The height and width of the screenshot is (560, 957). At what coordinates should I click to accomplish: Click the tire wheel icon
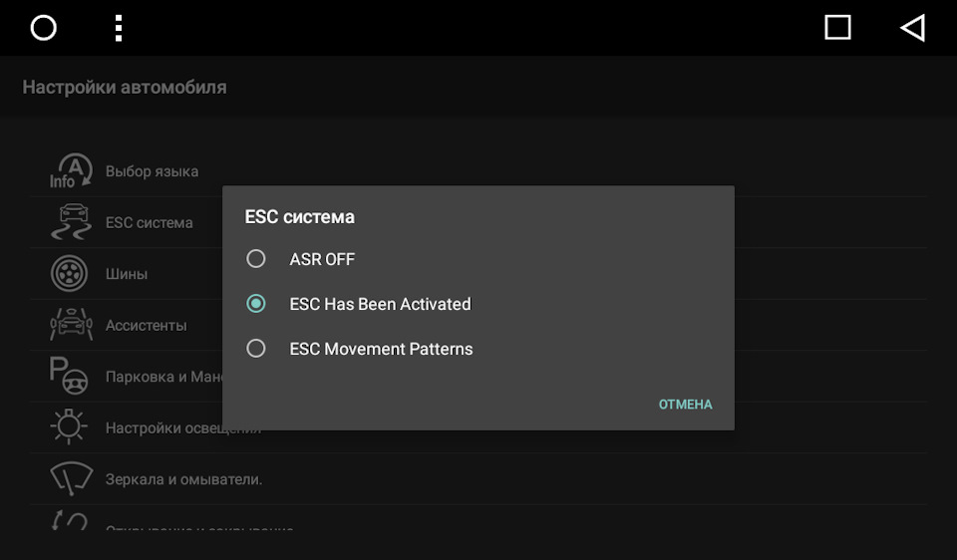click(69, 273)
